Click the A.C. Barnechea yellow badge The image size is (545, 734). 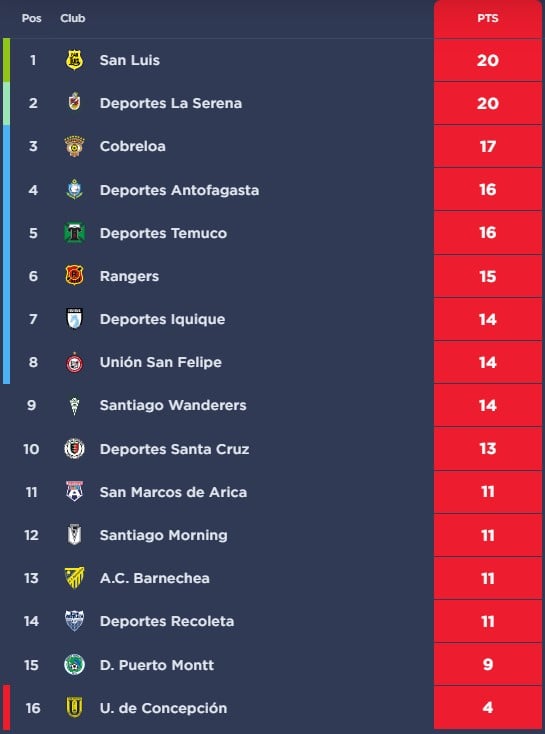coord(74,578)
